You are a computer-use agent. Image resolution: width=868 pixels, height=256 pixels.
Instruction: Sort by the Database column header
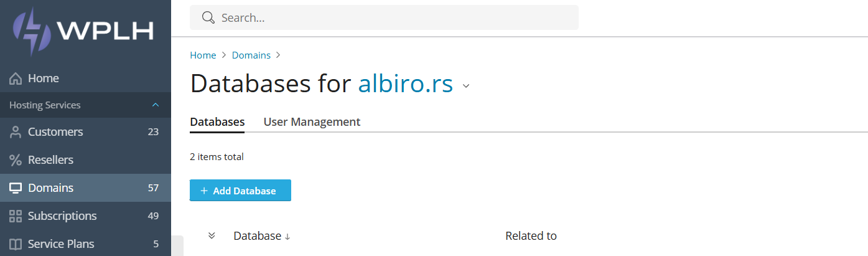[262, 236]
